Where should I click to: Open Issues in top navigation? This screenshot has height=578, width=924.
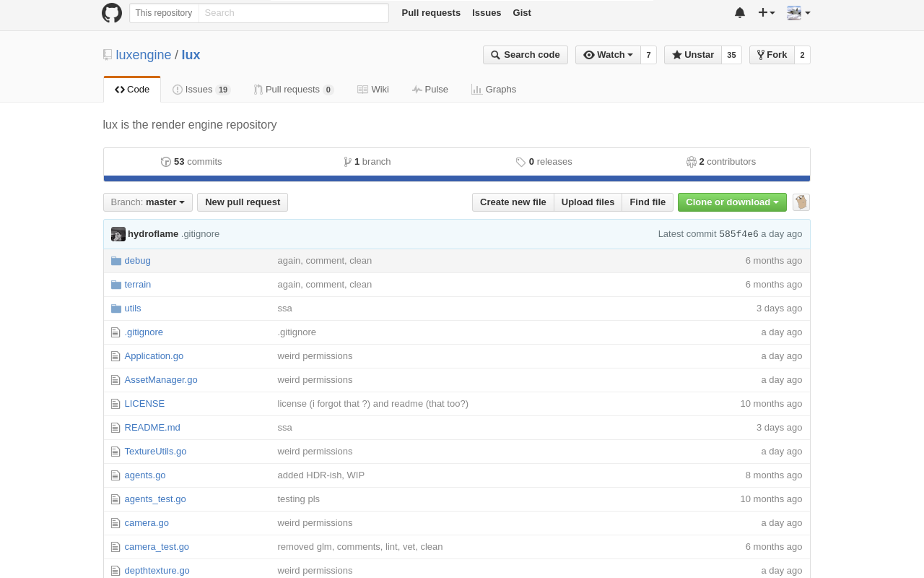click(487, 13)
